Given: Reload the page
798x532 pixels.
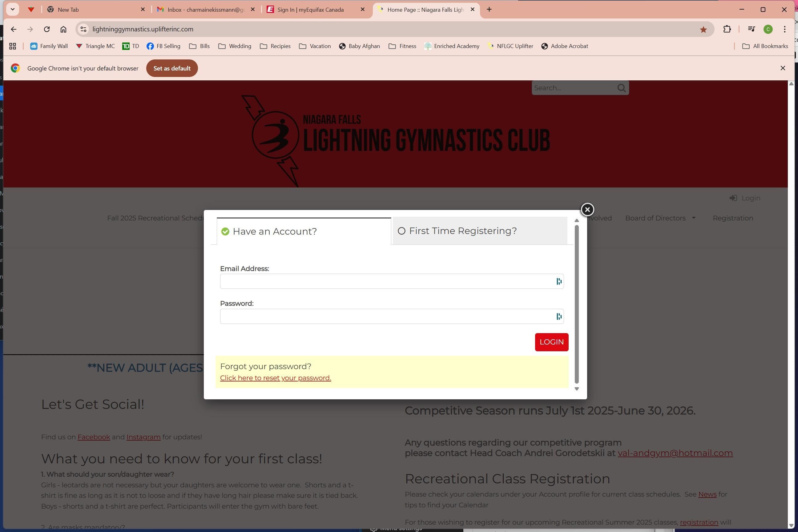Looking at the screenshot, I should tap(47, 29).
